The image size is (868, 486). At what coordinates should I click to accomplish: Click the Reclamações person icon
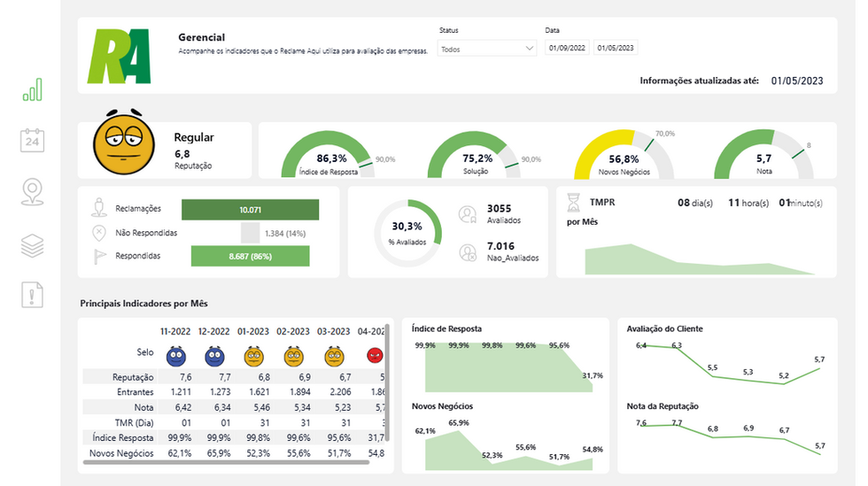[x=99, y=207]
